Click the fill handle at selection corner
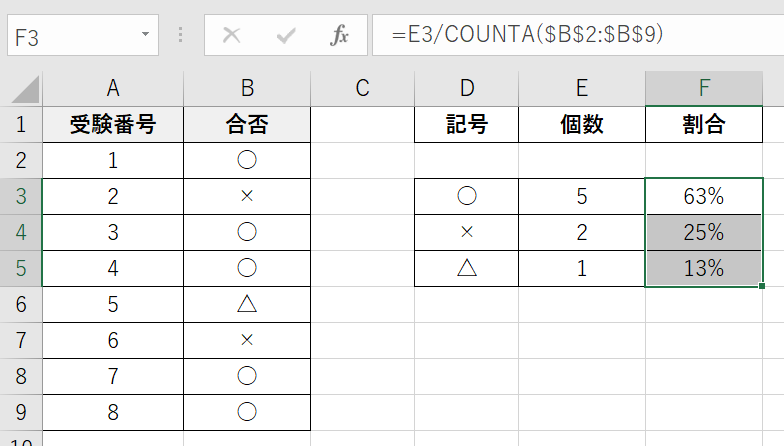Screen dimensions: 784x446 (762, 287)
